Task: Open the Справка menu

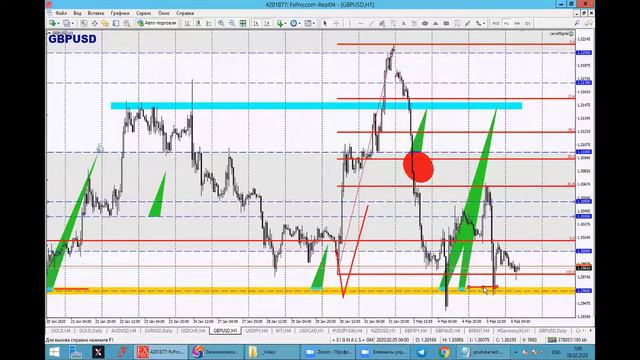Action: [x=185, y=13]
